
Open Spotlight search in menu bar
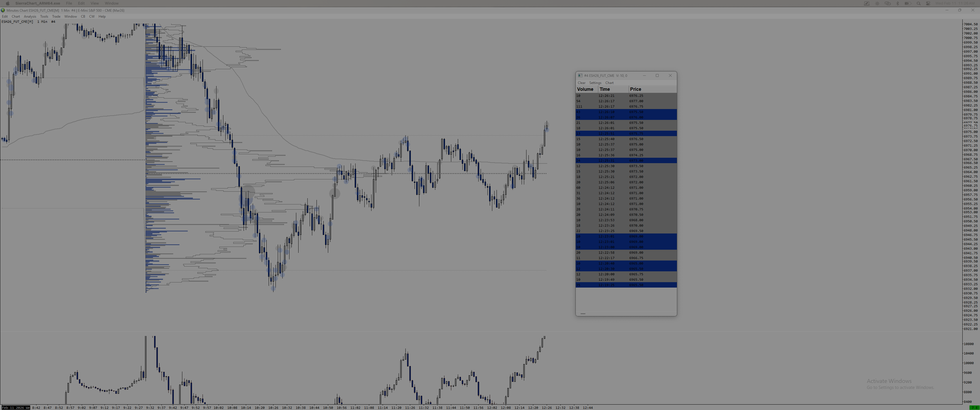point(919,3)
